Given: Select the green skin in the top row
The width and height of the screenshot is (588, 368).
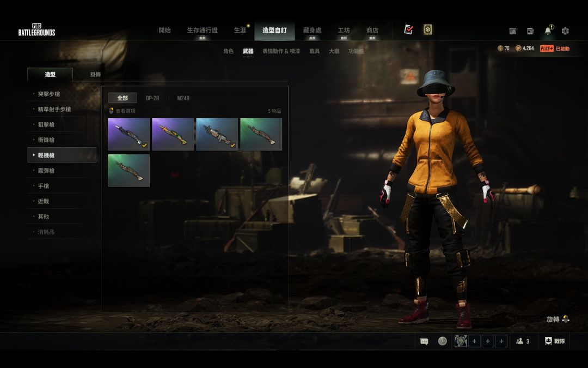Looking at the screenshot, I should (261, 134).
